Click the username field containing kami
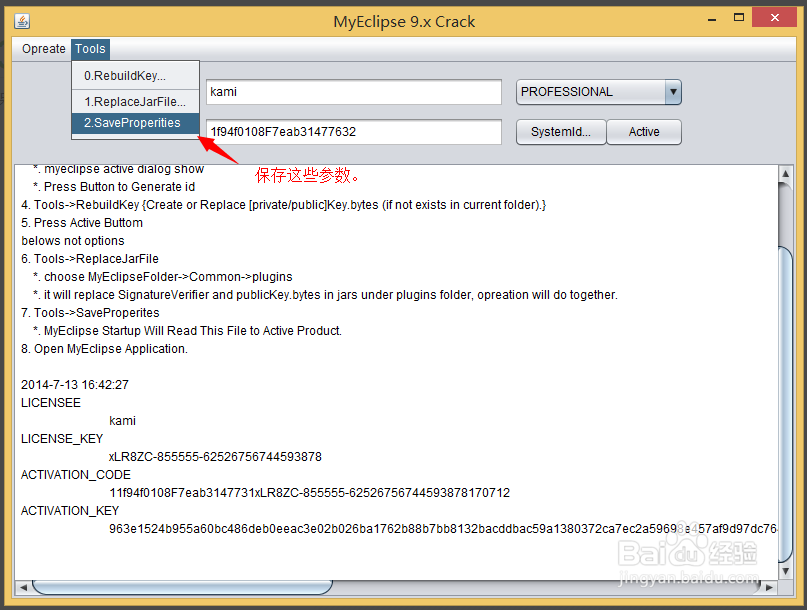Screen dimensions: 807x610 click(354, 92)
